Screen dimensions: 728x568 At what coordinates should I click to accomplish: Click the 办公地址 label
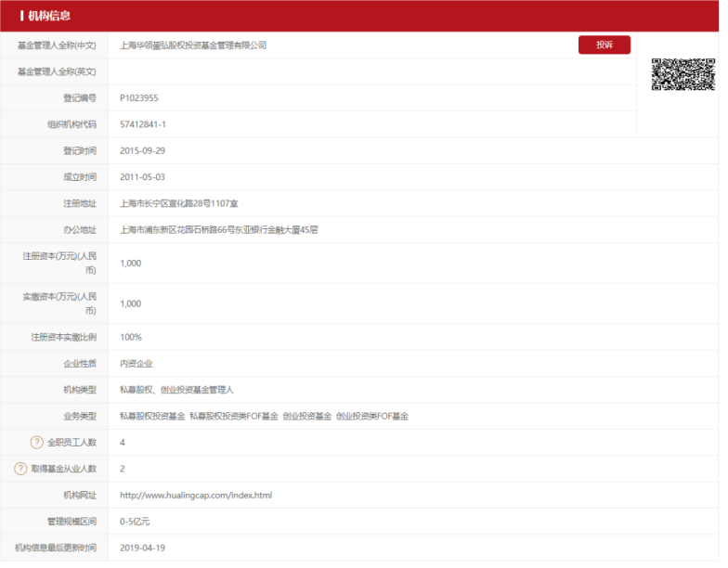pyautogui.click(x=81, y=232)
